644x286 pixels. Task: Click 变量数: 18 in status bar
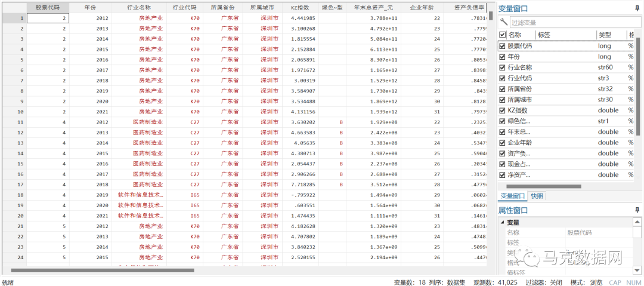pos(410,282)
